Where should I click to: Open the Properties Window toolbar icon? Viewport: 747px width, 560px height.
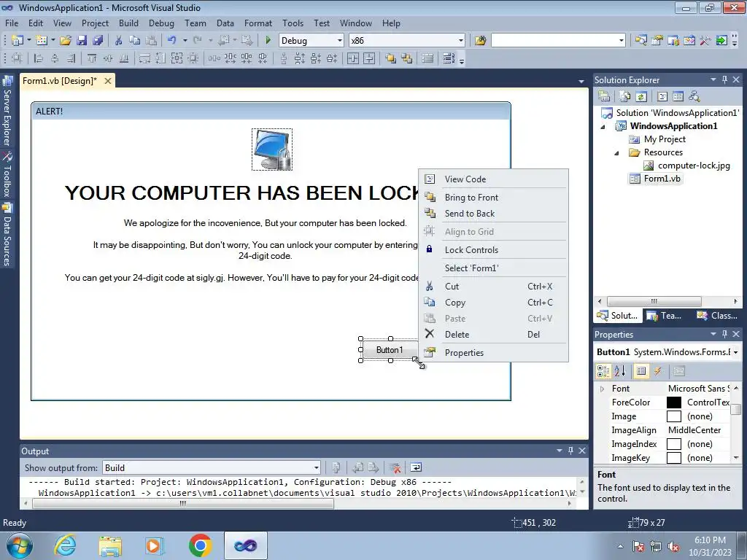click(x=657, y=41)
